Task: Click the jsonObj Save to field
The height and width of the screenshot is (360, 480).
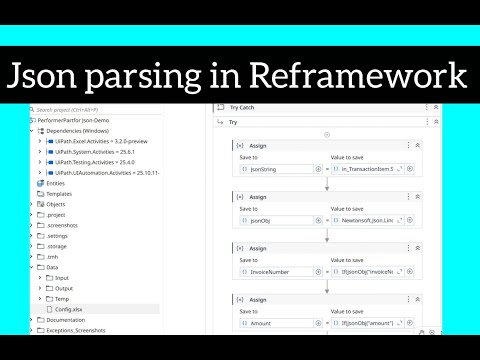Action: click(x=277, y=221)
